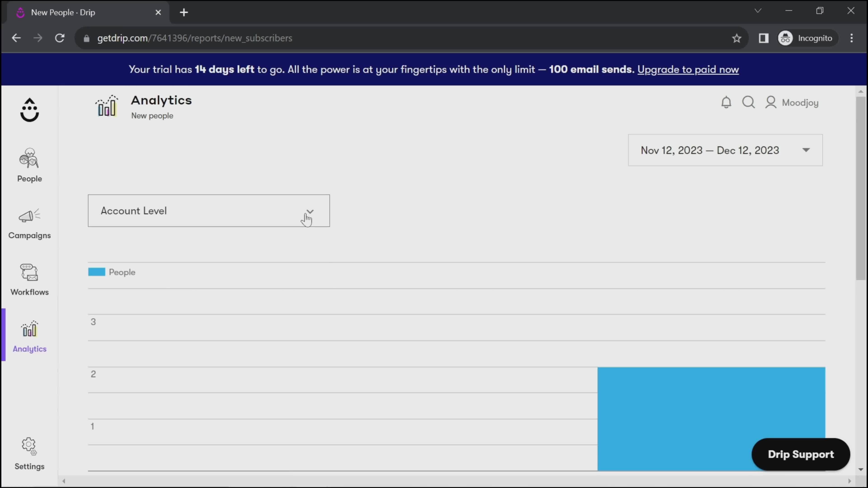Viewport: 868px width, 488px height.
Task: Open Settings panel
Action: click(x=29, y=454)
